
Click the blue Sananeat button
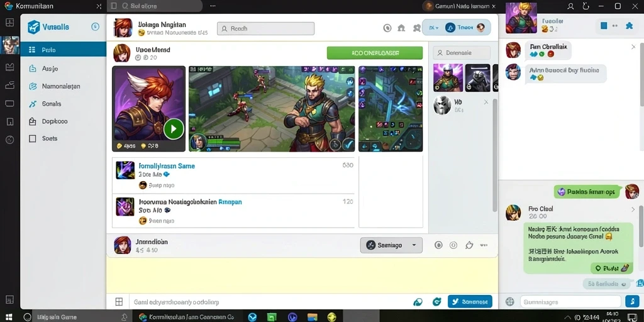coord(470,301)
